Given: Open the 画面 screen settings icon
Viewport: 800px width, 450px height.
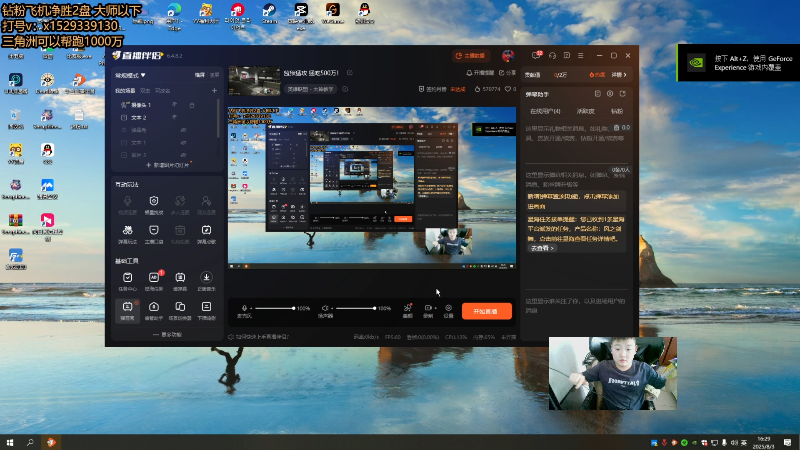Looking at the screenshot, I should click(408, 308).
